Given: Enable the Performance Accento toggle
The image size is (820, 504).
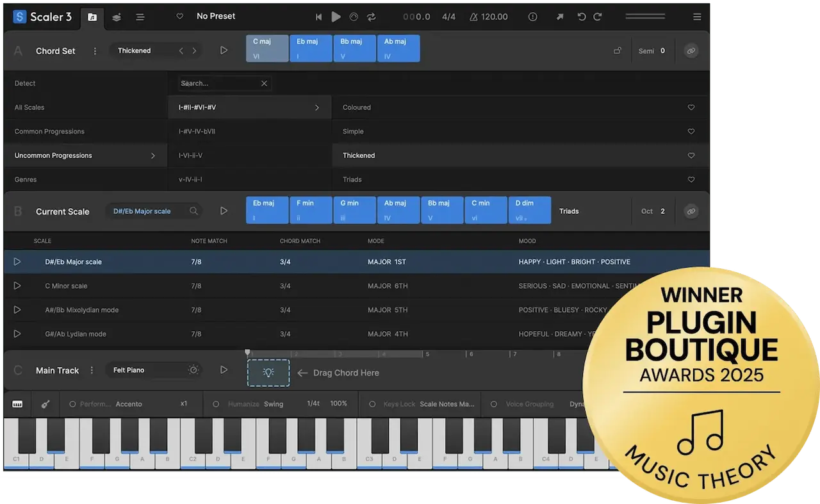Looking at the screenshot, I should point(72,404).
